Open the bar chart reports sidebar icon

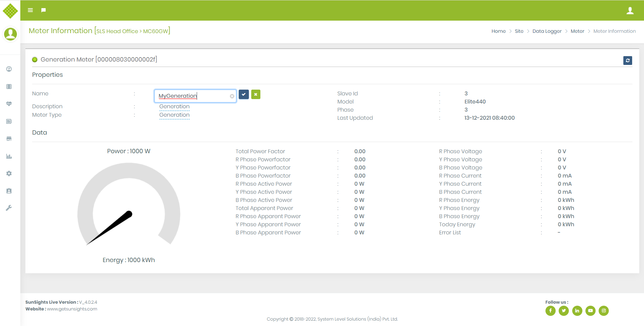pos(9,156)
